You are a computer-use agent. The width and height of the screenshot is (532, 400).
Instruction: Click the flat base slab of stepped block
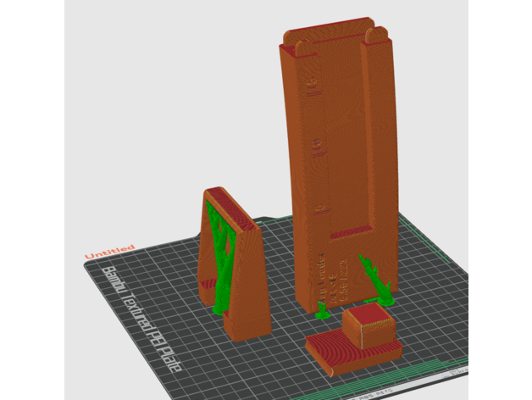(339, 354)
